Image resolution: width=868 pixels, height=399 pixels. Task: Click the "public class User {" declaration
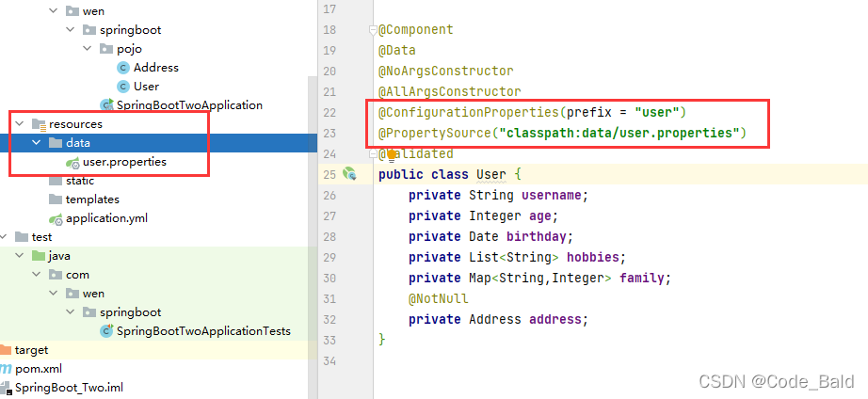[449, 174]
